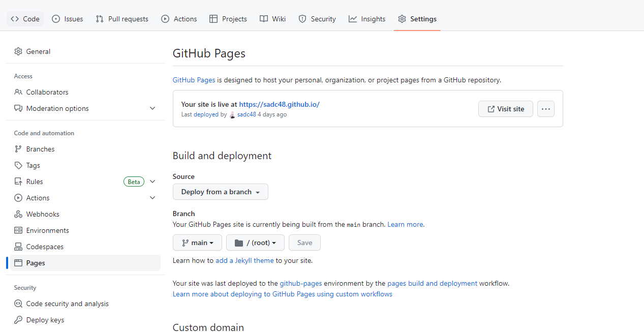Click the Deploy keys key icon
Screen dimensions: 644x332
tap(18, 320)
